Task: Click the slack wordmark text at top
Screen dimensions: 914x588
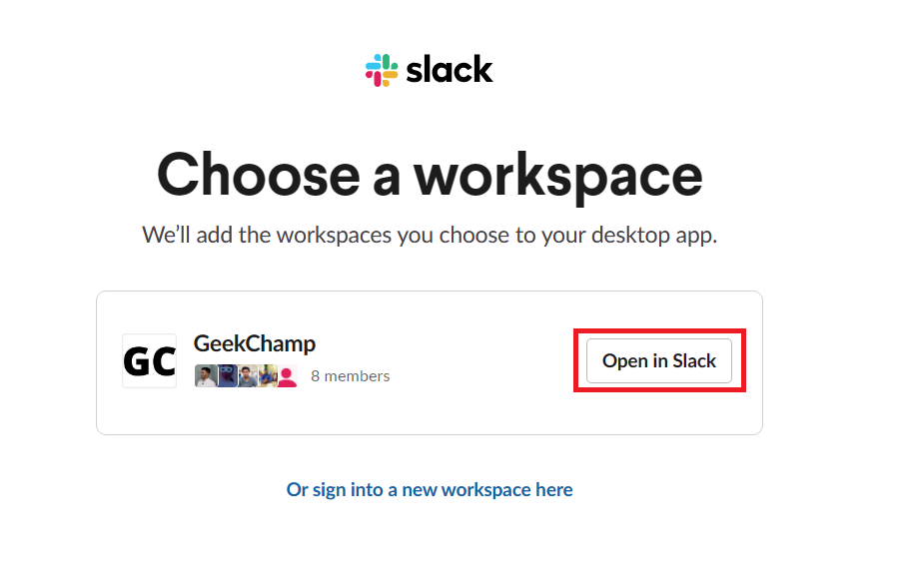Action: 451,70
